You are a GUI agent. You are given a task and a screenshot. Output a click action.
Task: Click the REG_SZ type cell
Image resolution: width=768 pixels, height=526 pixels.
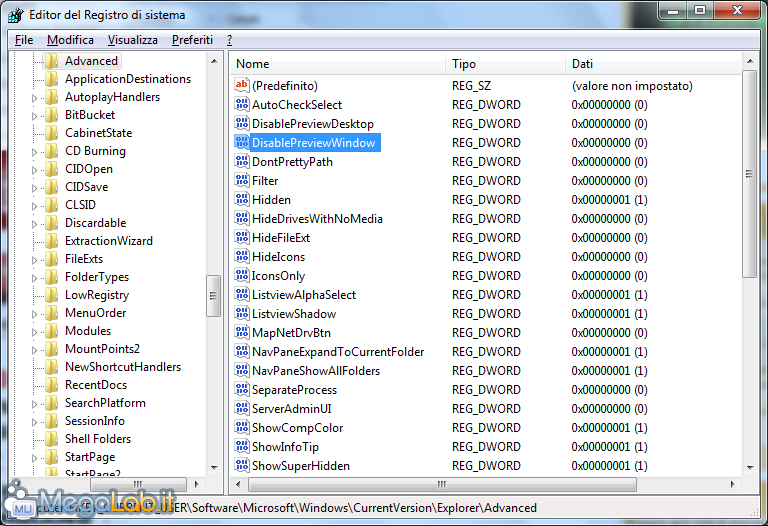pos(471,86)
